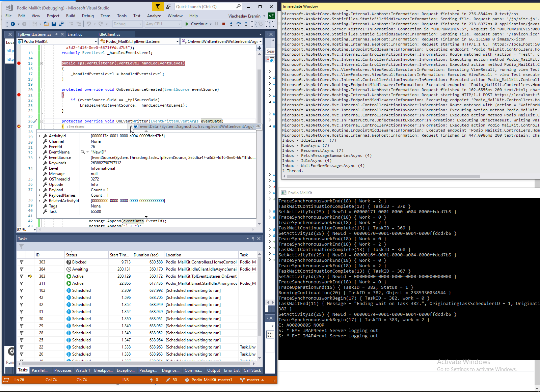Screen dimensions: 540x392
Task: Click the Step Out debug icon
Action: click(246, 24)
